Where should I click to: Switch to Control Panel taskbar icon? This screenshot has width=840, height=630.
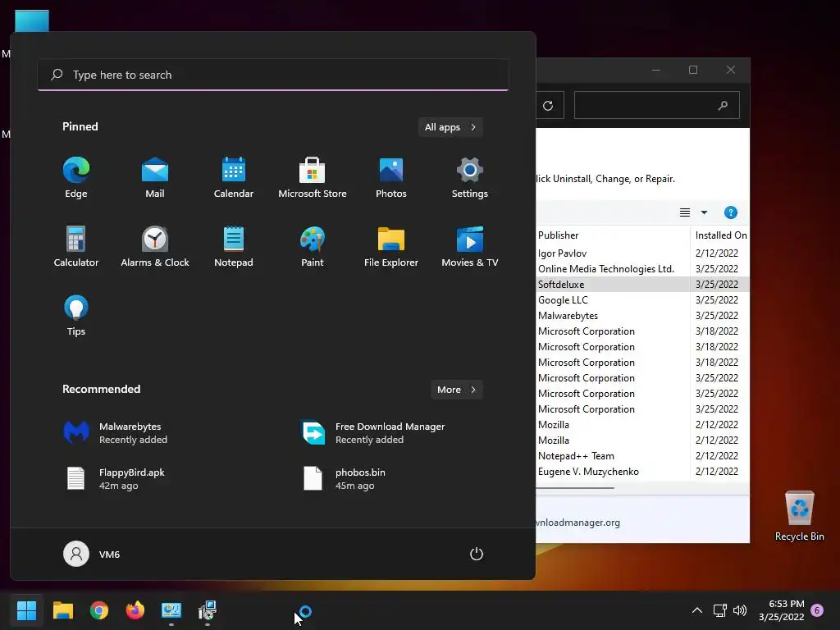click(x=171, y=610)
